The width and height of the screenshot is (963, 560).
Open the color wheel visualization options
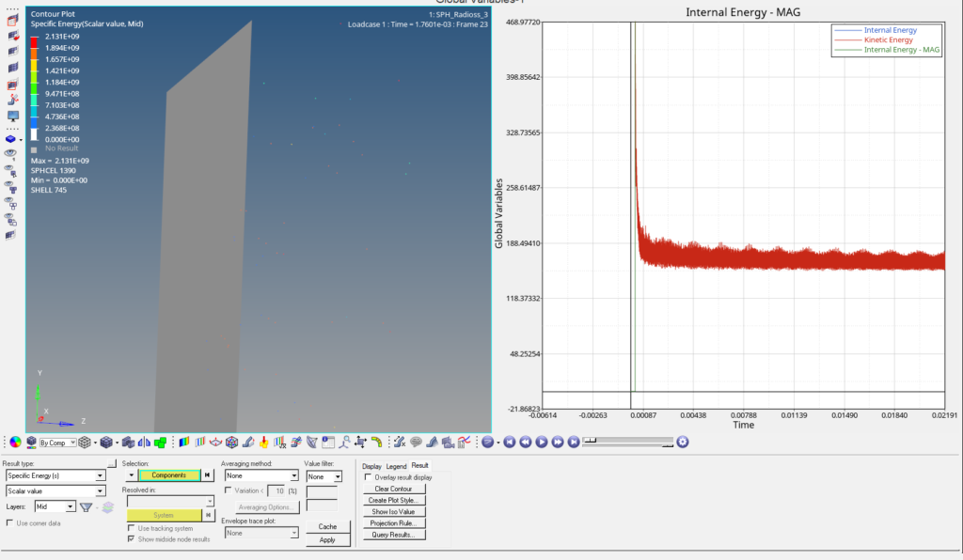15,443
